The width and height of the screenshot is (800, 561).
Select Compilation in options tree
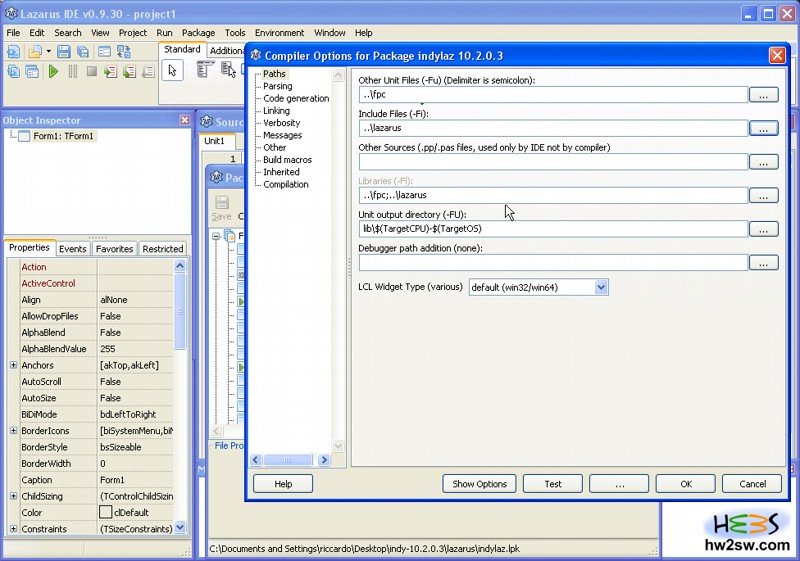(286, 184)
